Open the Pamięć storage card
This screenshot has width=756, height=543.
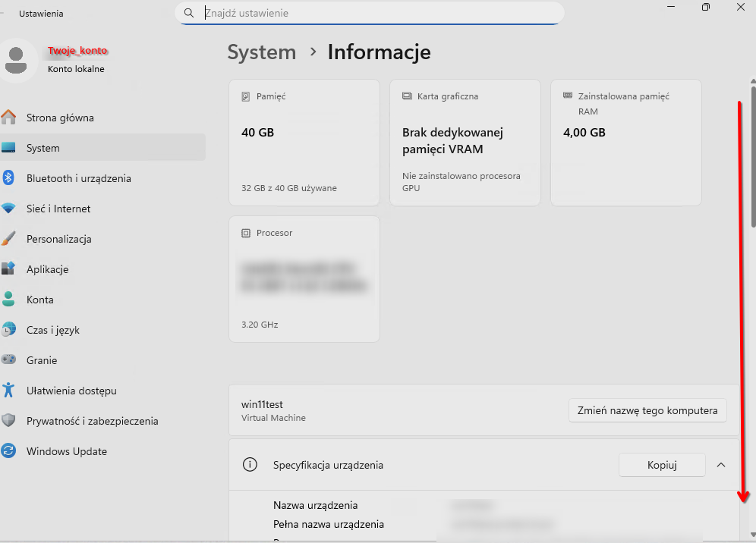tap(304, 143)
